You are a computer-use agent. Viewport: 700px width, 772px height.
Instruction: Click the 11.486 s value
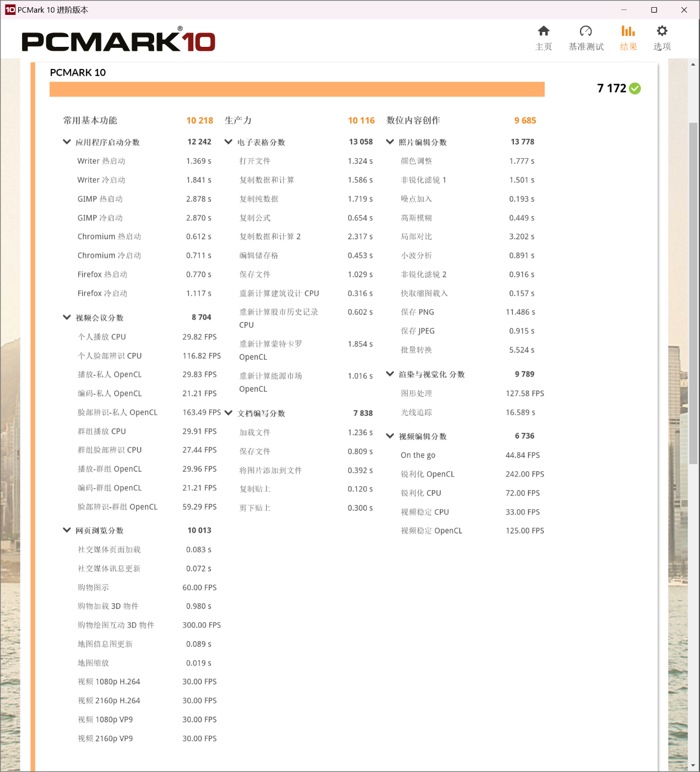tap(520, 312)
